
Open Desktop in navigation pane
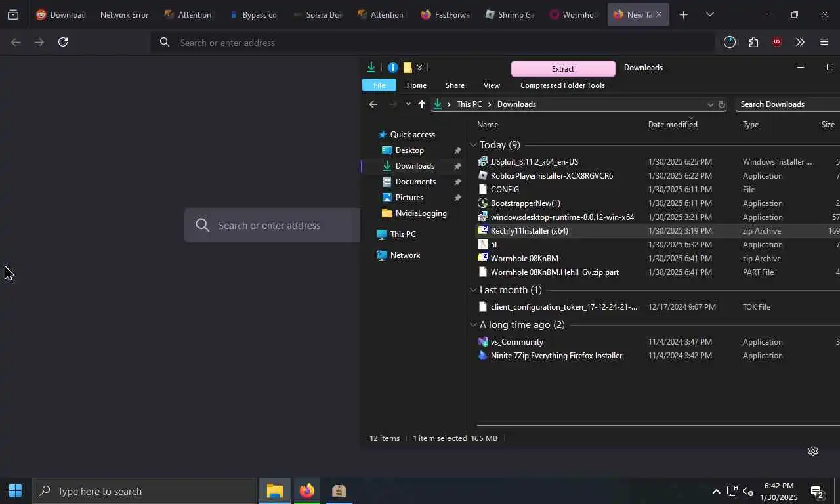pos(409,150)
